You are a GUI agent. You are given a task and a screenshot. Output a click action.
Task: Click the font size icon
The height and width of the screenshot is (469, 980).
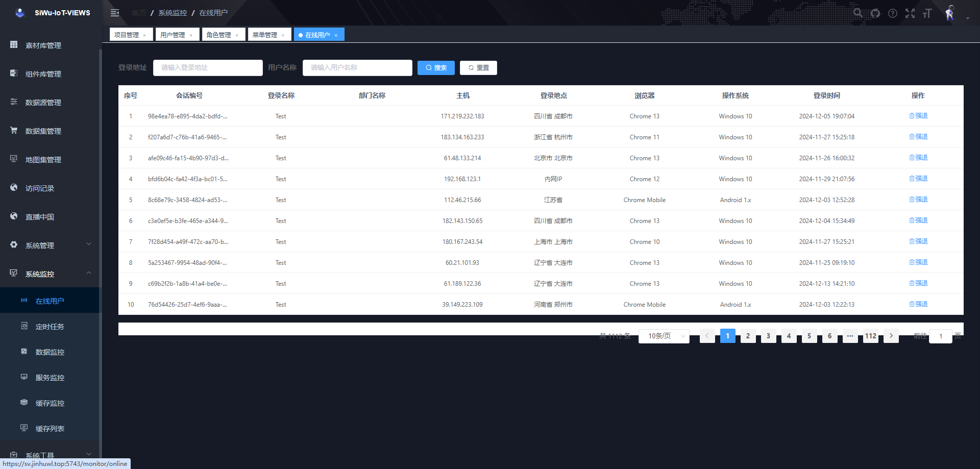click(x=927, y=13)
